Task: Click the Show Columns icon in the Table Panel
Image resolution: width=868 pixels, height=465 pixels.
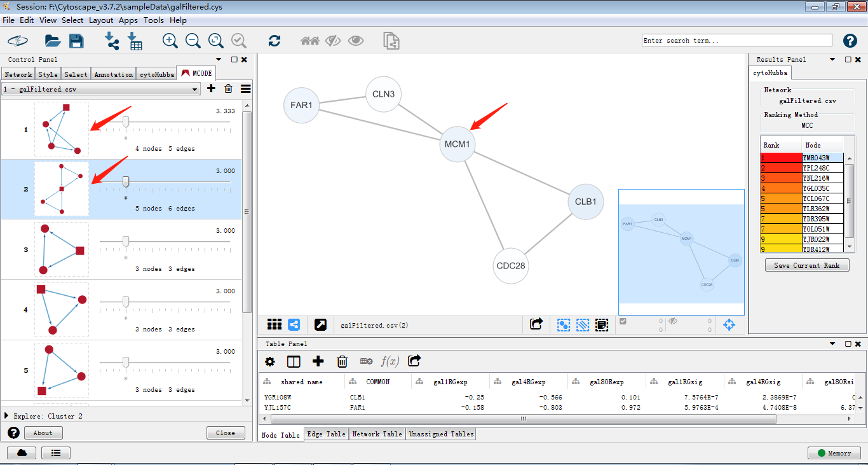Action: coord(294,361)
